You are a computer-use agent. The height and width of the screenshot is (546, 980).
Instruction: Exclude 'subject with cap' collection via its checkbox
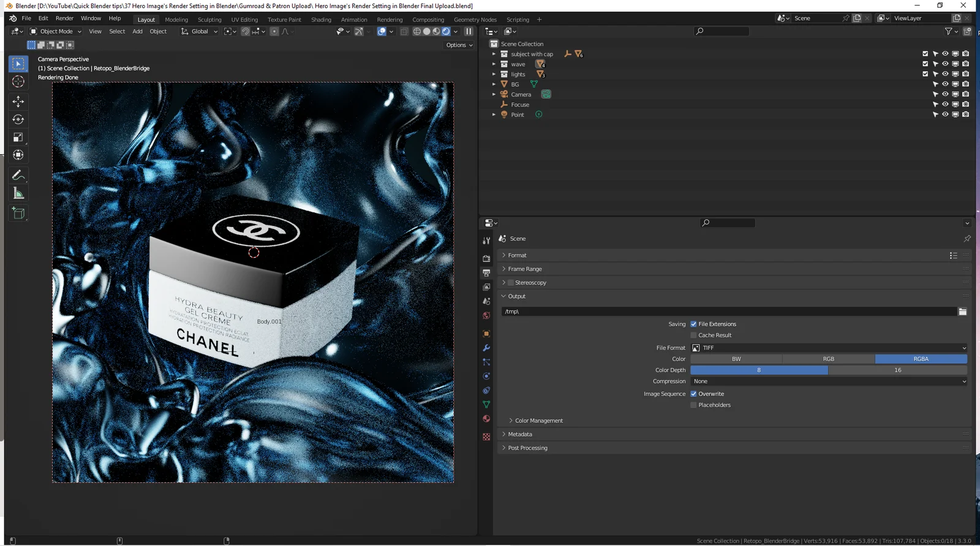pos(925,54)
